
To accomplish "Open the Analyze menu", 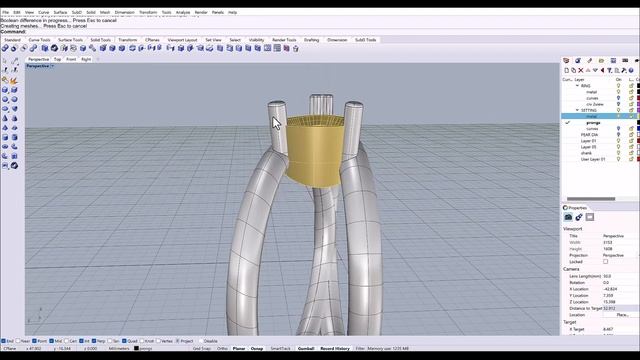I will click(183, 12).
